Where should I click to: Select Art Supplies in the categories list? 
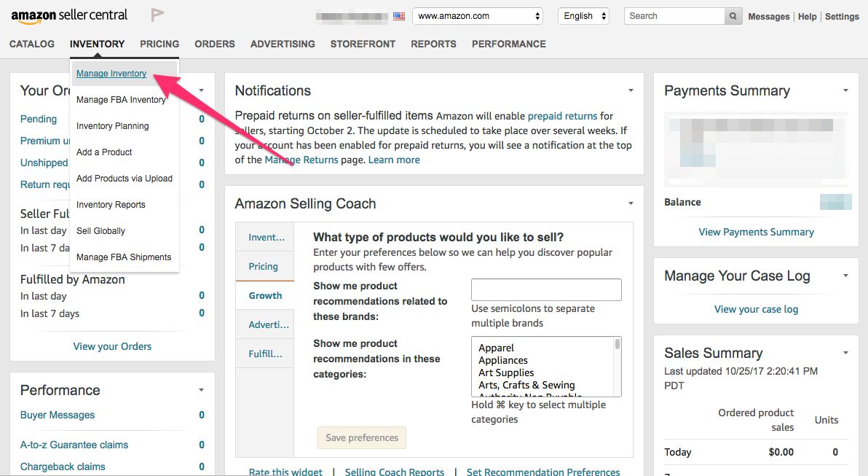506,372
